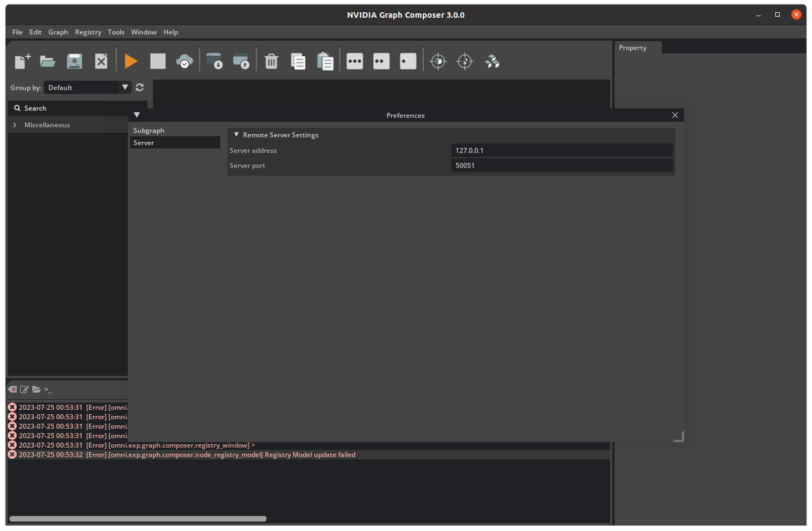Click the Server port label
Screen dimensions: 812x531
(x=247, y=166)
